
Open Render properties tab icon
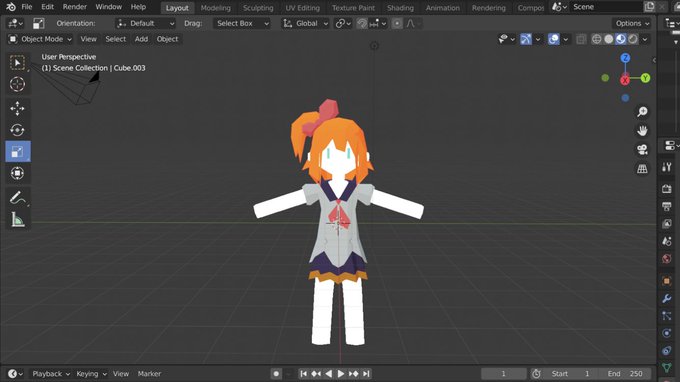tap(667, 189)
